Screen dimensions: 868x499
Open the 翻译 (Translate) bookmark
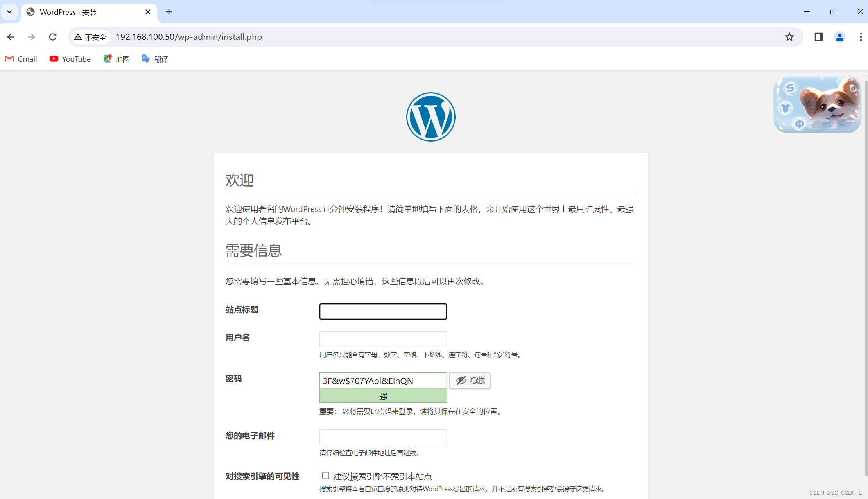tap(154, 59)
